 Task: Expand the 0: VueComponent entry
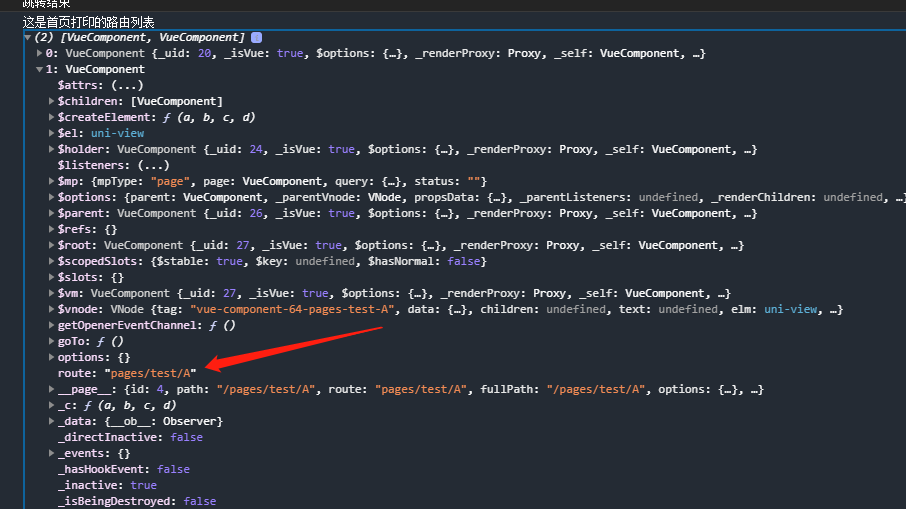[39, 53]
